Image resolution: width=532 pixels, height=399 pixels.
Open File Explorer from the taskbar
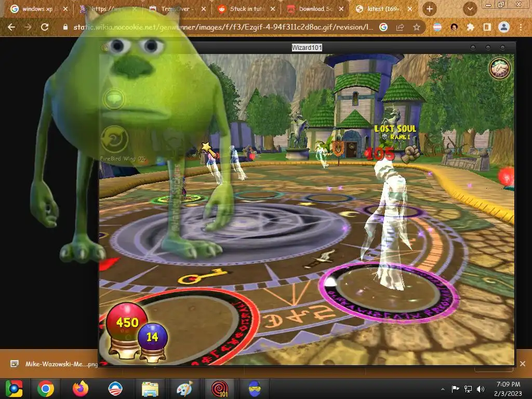150,389
